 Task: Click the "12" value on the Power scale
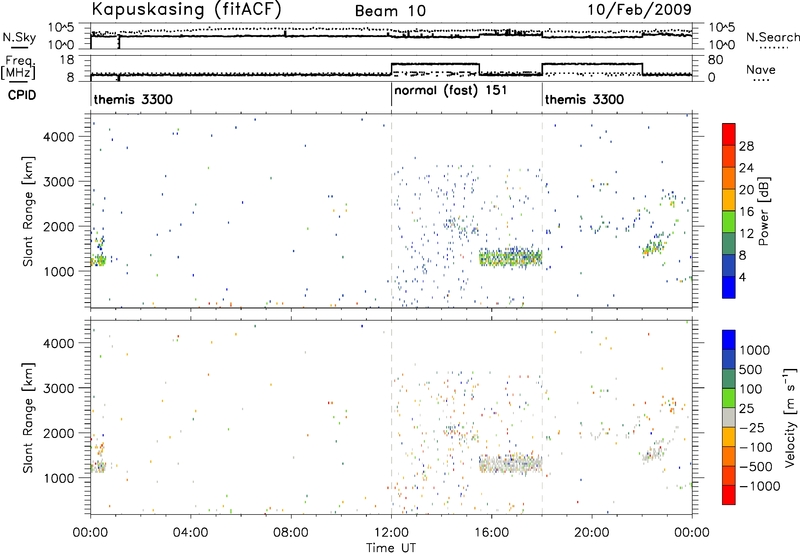746,234
